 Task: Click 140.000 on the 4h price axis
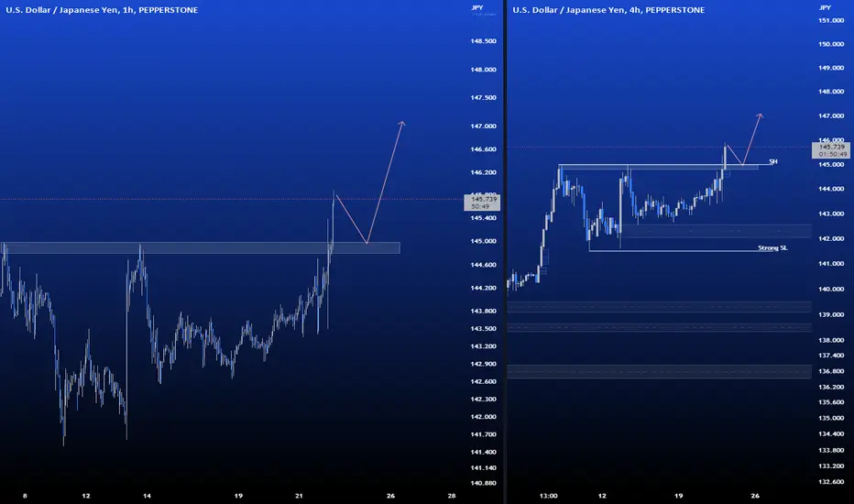tap(831, 290)
